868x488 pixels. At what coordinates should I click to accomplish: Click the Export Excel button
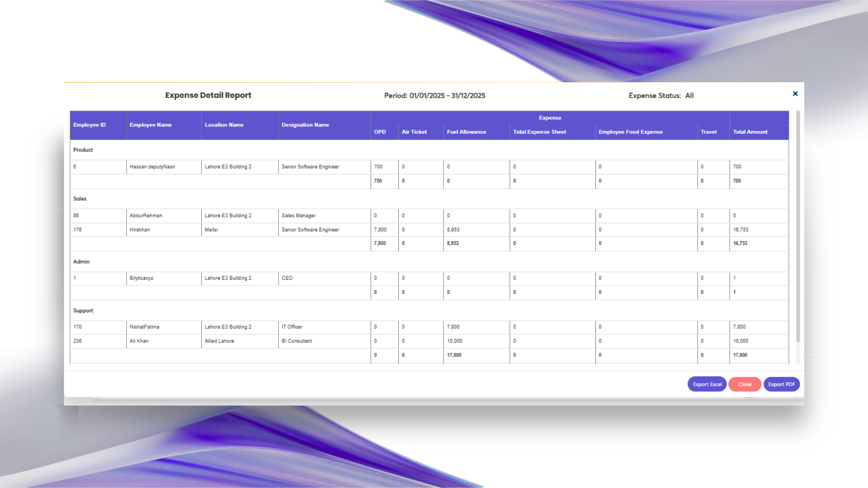click(x=707, y=384)
